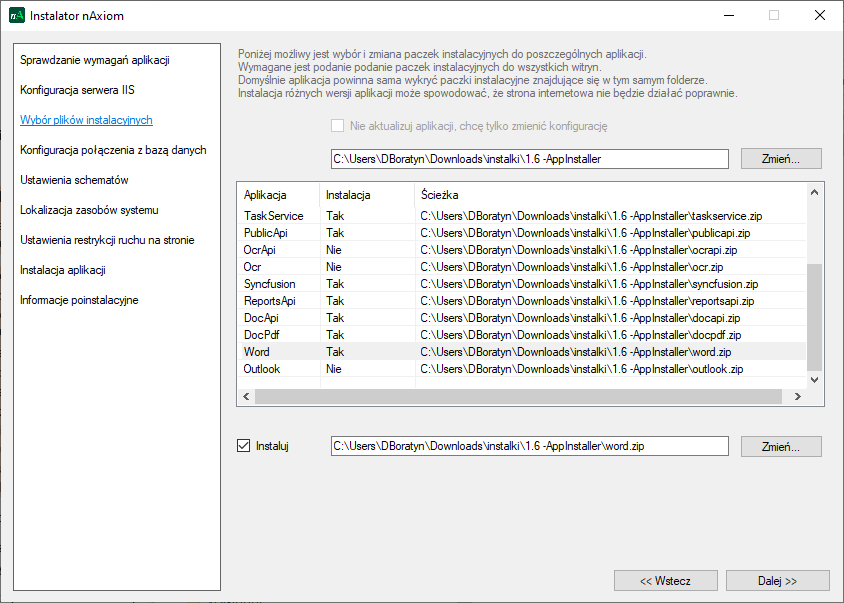Select Informacje poinstalacyjne in sidebar
The image size is (844, 603).
coord(79,300)
